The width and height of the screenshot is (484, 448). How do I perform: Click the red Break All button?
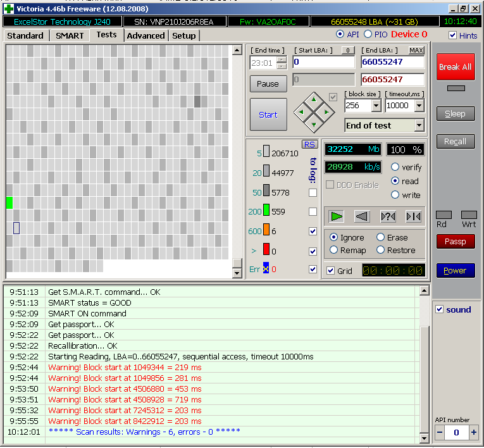pos(455,66)
